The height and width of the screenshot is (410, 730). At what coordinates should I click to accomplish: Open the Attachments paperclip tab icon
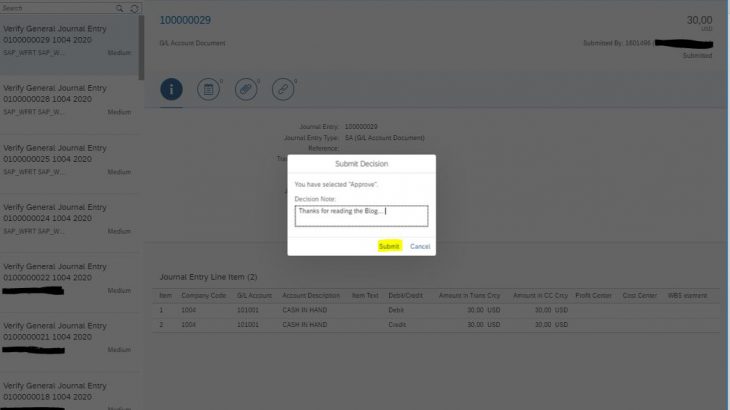[x=246, y=89]
